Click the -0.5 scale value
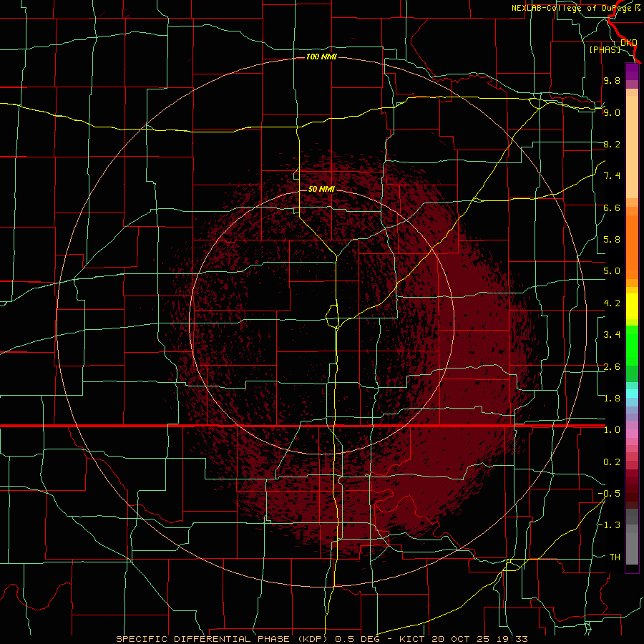Image resolution: width=644 pixels, height=644 pixels. pyautogui.click(x=609, y=494)
